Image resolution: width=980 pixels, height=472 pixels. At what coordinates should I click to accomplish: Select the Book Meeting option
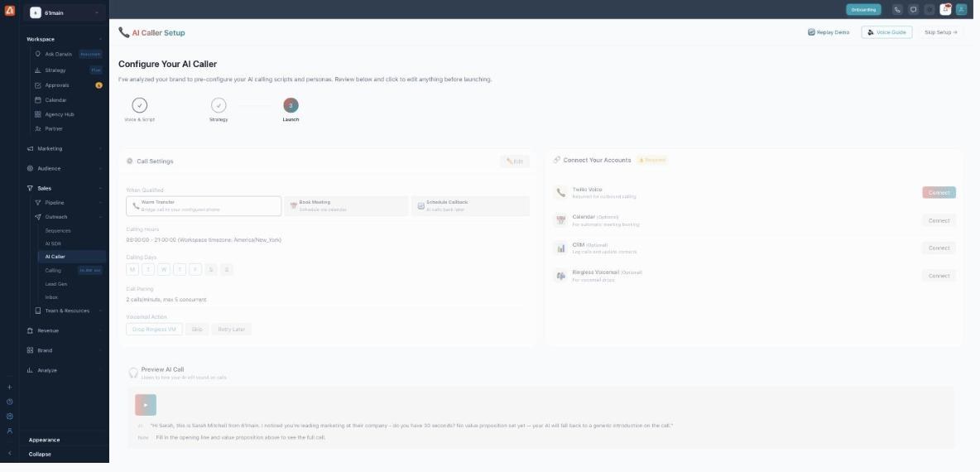(x=346, y=205)
